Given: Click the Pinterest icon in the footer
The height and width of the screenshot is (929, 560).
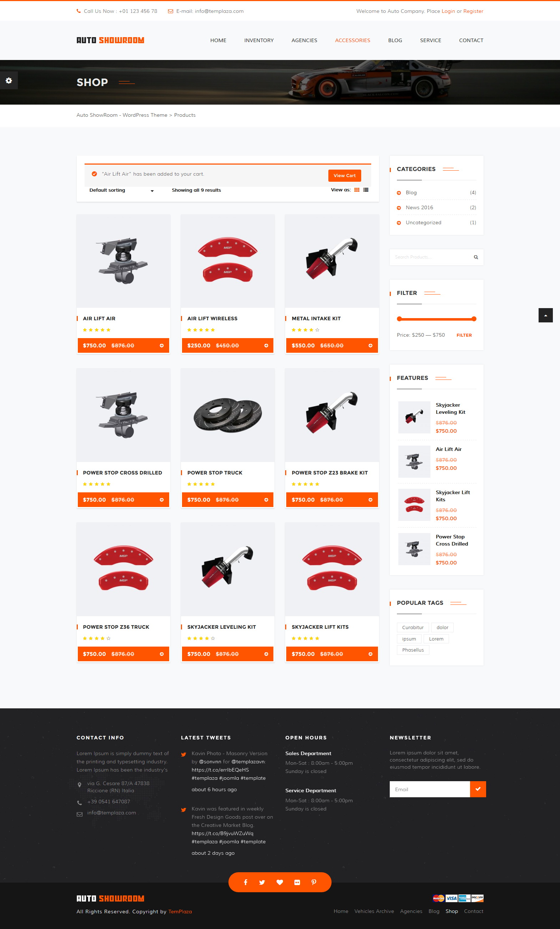Looking at the screenshot, I should coord(314,882).
